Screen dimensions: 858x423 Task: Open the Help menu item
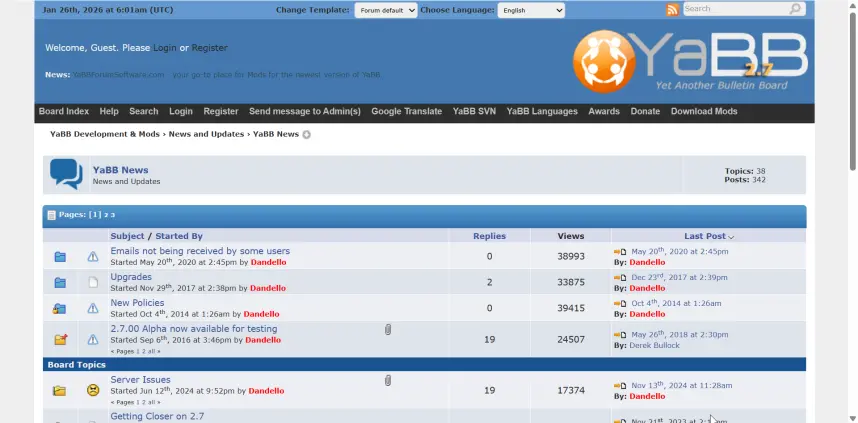109,111
